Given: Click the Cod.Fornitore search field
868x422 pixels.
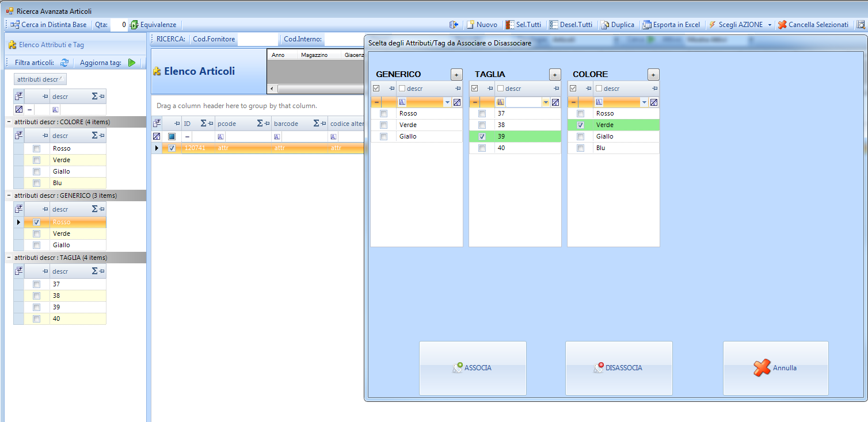Looking at the screenshot, I should pos(257,39).
